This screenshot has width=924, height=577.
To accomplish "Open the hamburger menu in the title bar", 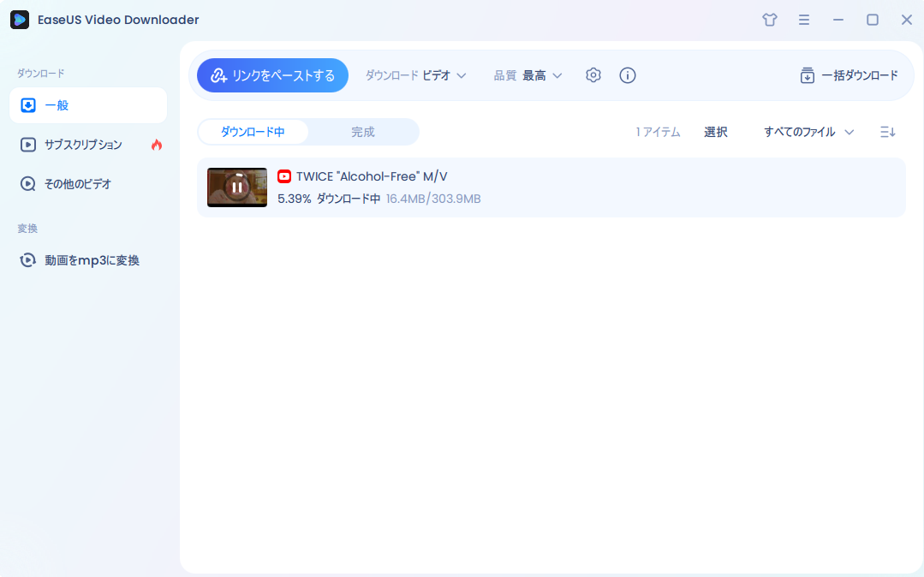I will (803, 19).
